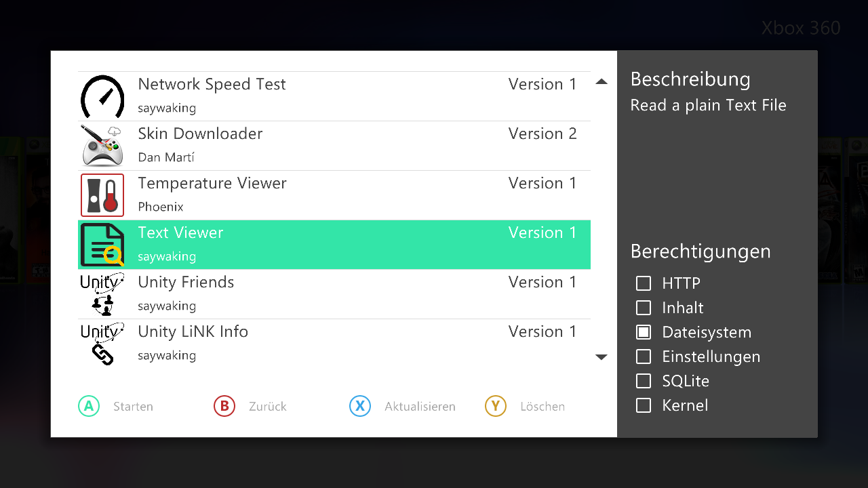Viewport: 868px width, 488px height.
Task: Click the 'Read a plain Text File' description
Action: point(708,106)
